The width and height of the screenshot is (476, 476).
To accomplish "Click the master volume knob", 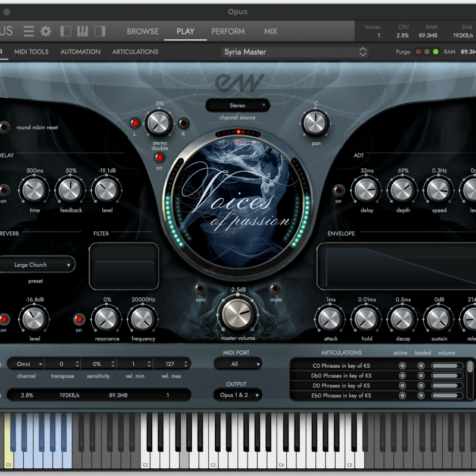I will [237, 314].
